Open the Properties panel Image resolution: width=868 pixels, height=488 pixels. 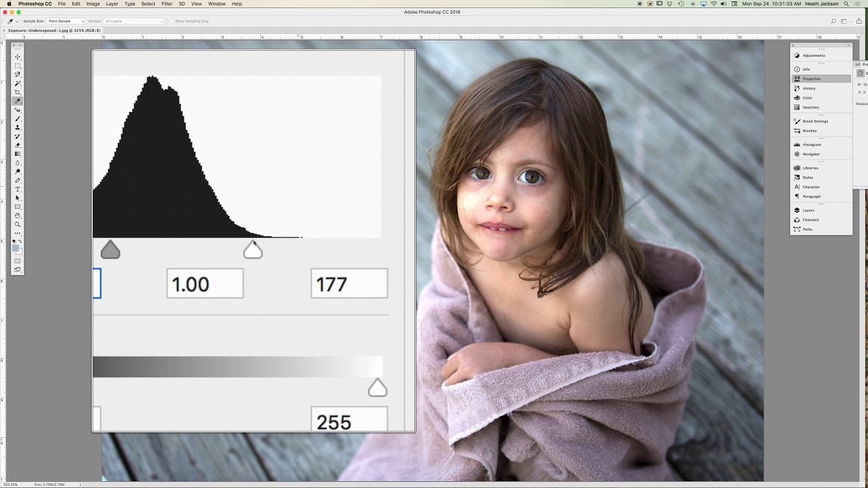pyautogui.click(x=822, y=79)
